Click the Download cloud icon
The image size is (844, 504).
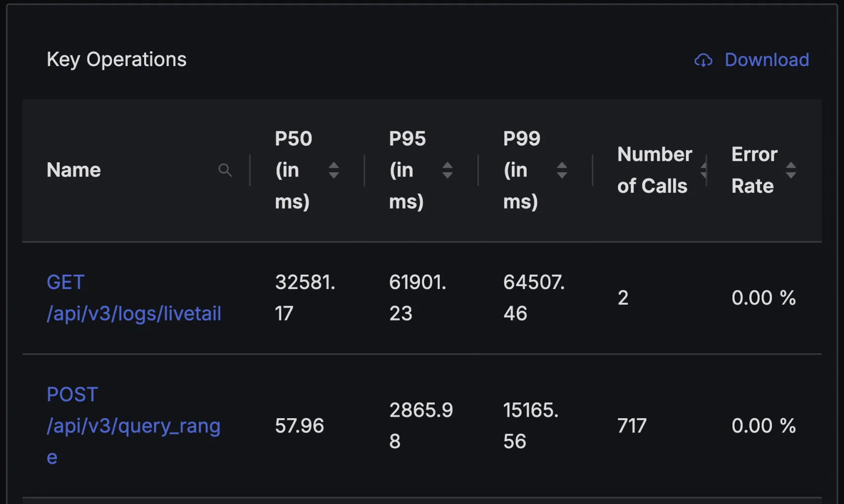tap(703, 60)
